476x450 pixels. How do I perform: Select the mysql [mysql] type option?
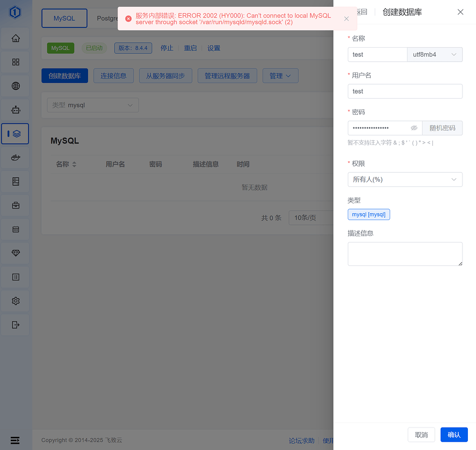368,214
